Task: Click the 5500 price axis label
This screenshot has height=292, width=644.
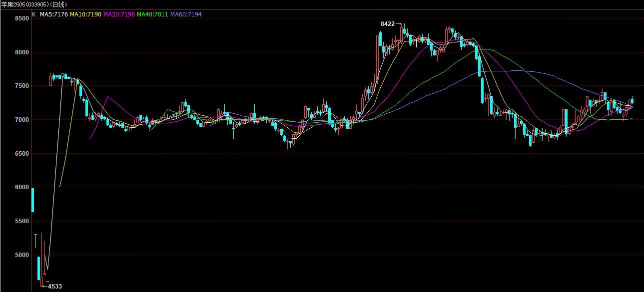Action: (x=22, y=221)
